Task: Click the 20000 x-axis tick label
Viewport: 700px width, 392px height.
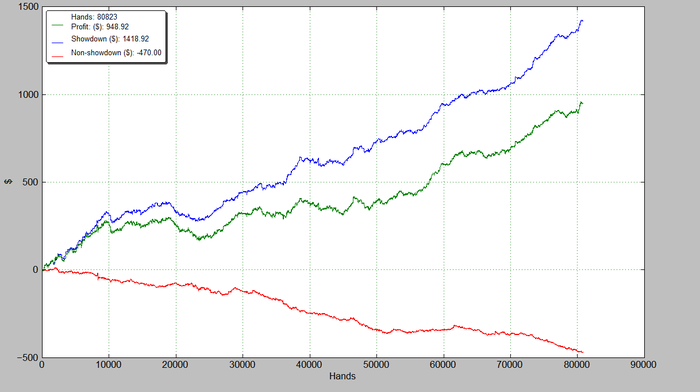Action: point(175,365)
